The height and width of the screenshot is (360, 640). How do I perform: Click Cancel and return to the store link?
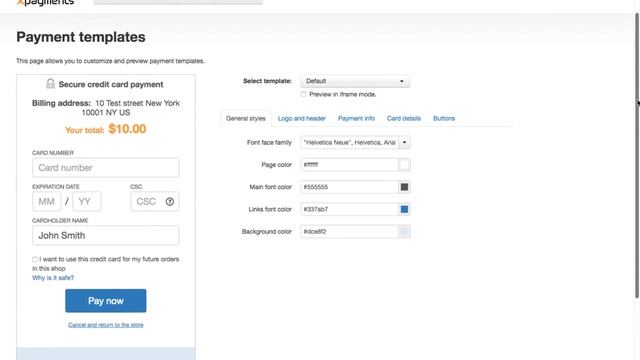click(106, 325)
